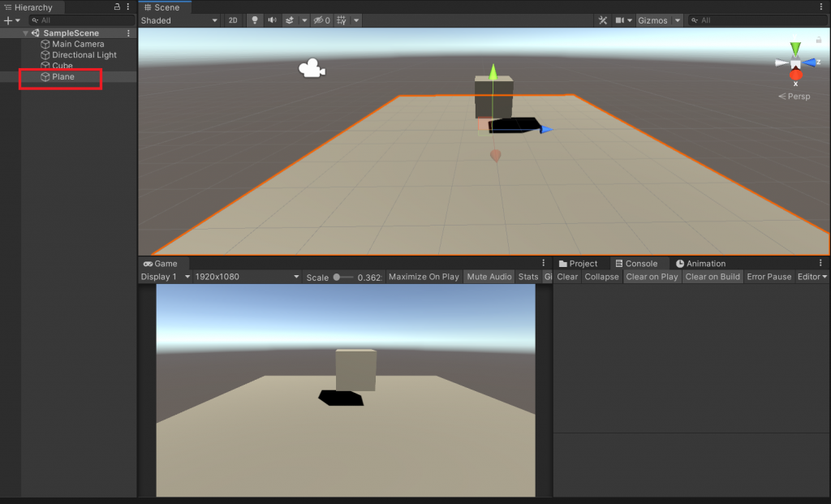Screen dimensions: 831x504
Task: Toggle Error Pause button
Action: click(x=769, y=277)
